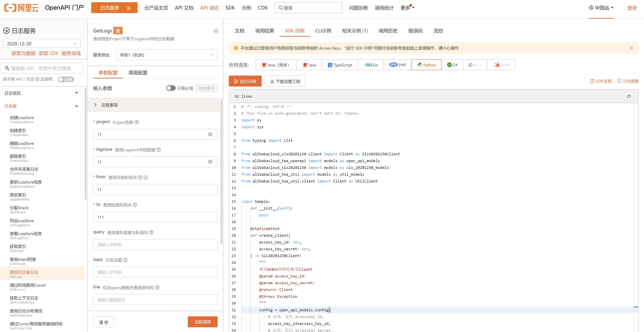The height and width of the screenshot is (332, 644).
Task: Clear the project field with its X icon
Action: pyautogui.click(x=210, y=134)
